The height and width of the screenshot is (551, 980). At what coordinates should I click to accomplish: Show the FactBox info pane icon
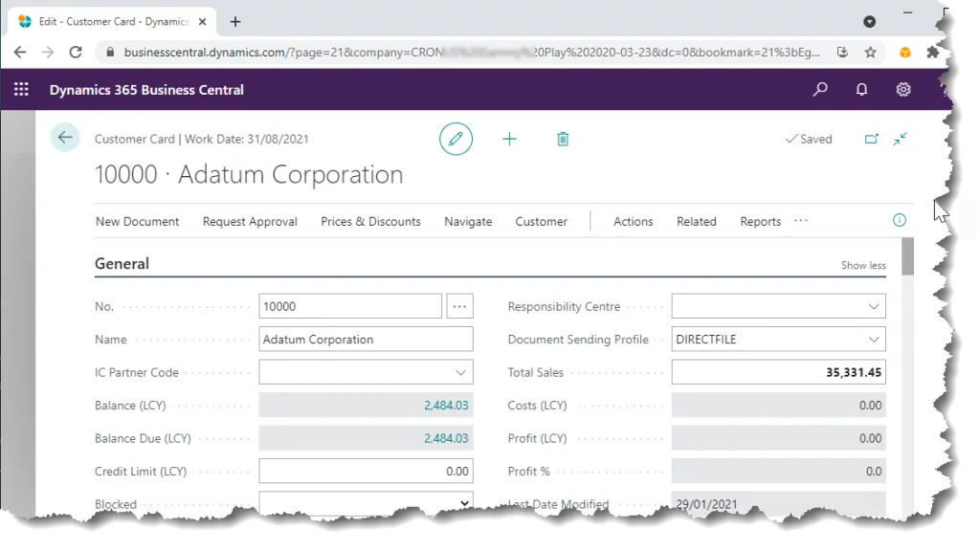[x=900, y=220]
